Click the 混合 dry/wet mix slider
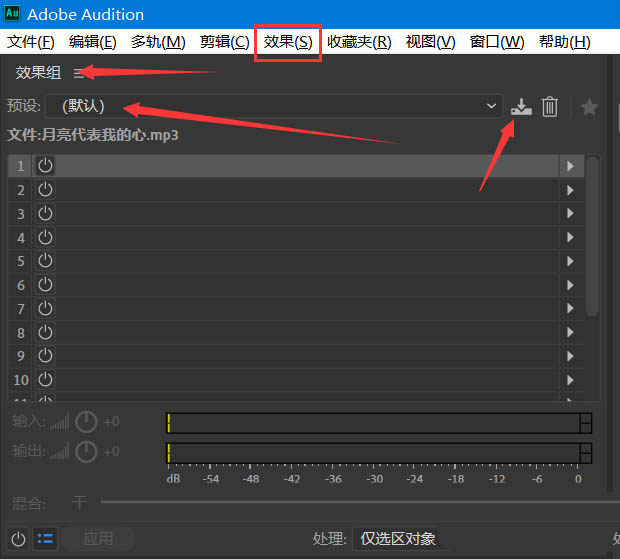The width and height of the screenshot is (620, 559). [x=360, y=502]
